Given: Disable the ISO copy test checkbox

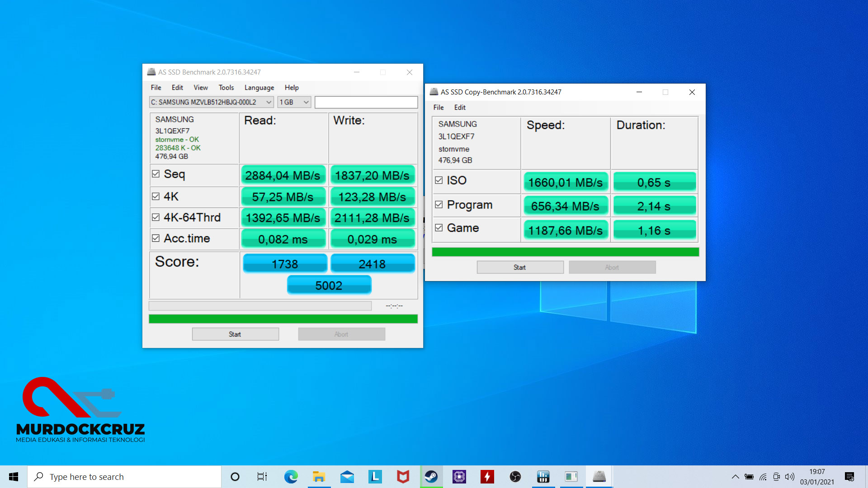Looking at the screenshot, I should tap(439, 180).
